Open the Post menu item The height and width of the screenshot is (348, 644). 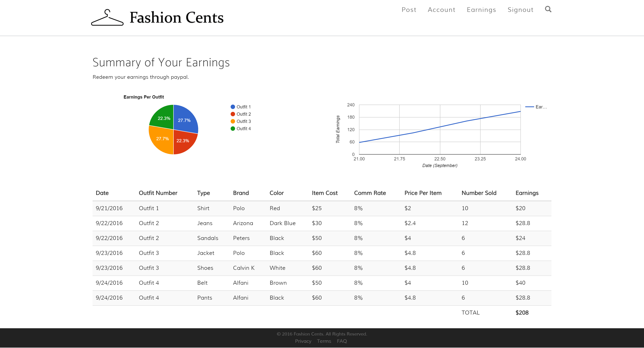click(409, 10)
